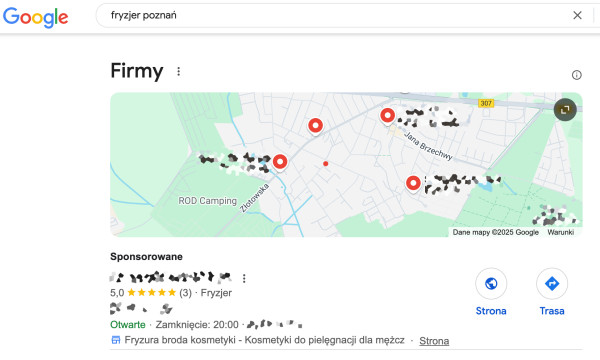Expand the map to full view
This screenshot has height=360, width=600.
[x=565, y=110]
